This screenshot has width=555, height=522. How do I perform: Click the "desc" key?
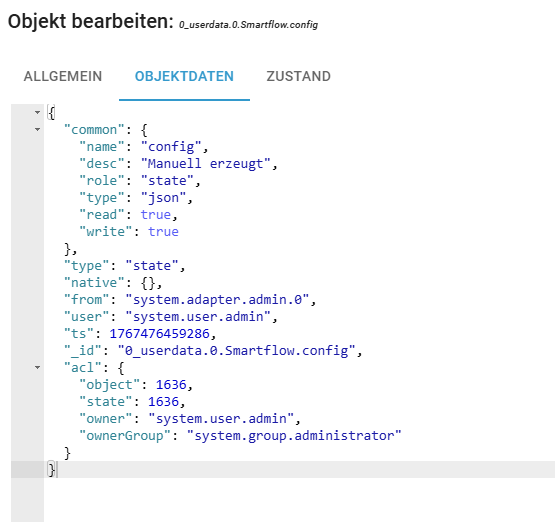point(102,164)
